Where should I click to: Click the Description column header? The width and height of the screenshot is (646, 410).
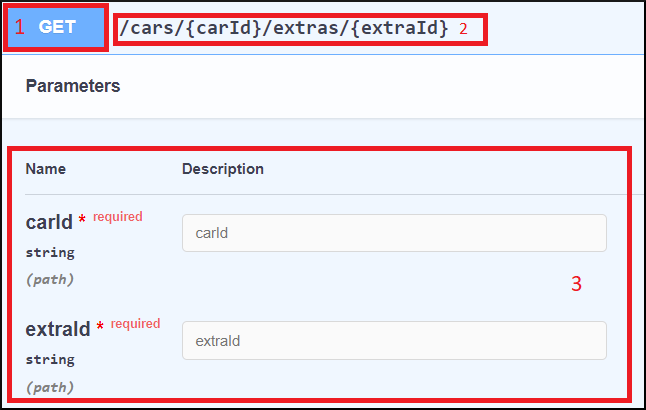223,169
